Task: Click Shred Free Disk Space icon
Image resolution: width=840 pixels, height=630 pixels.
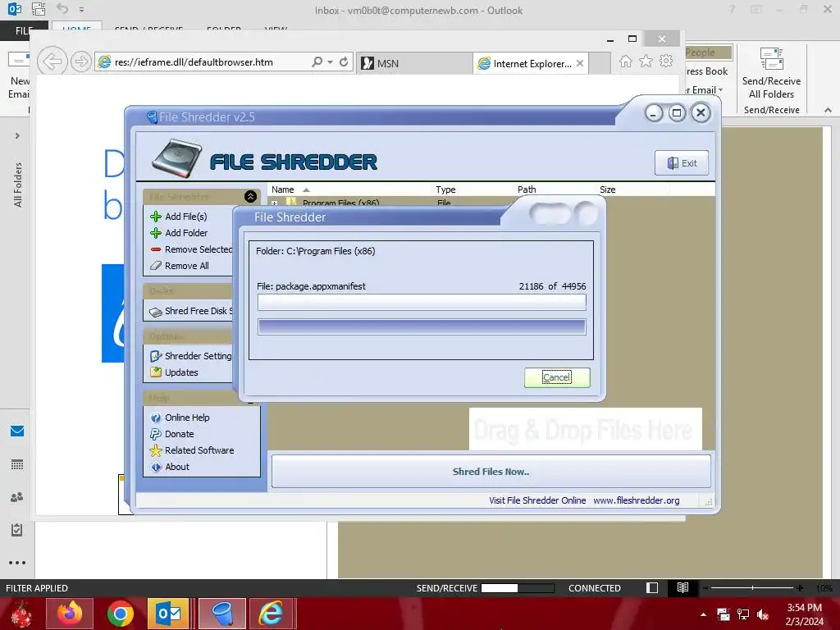Action: coord(156,311)
